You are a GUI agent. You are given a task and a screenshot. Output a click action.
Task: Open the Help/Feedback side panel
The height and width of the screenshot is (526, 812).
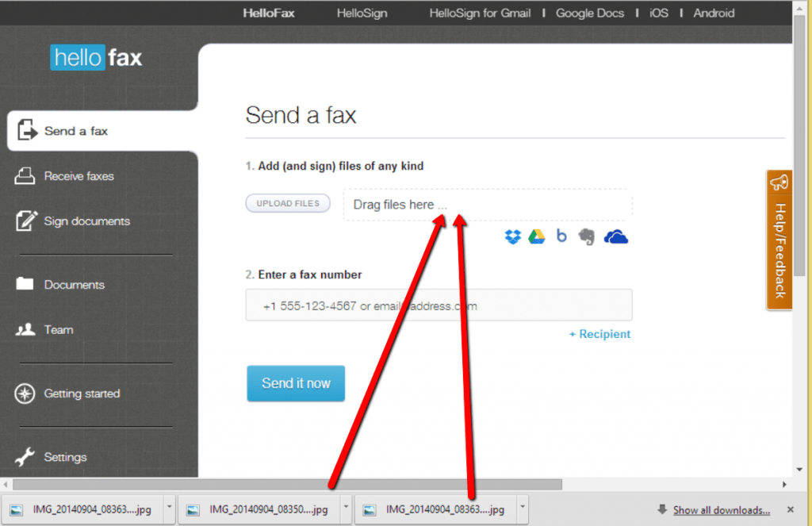(779, 240)
